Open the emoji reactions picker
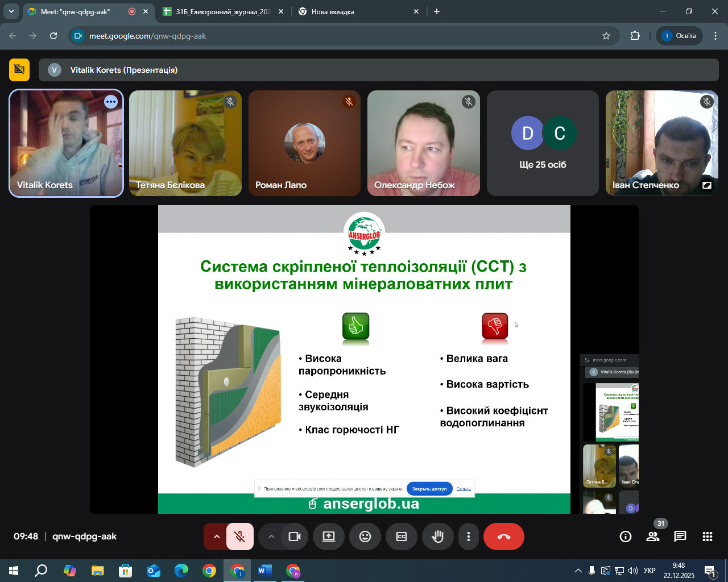 pos(365,537)
